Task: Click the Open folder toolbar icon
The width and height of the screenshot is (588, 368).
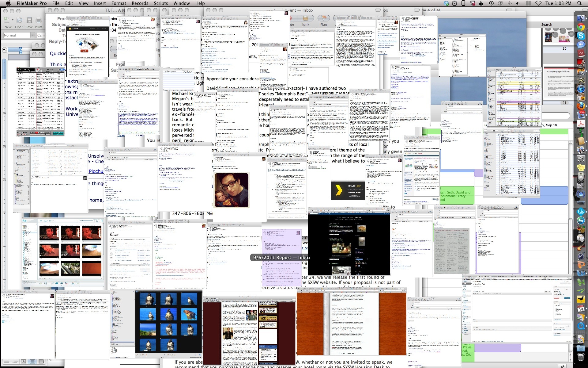Action: [19, 20]
